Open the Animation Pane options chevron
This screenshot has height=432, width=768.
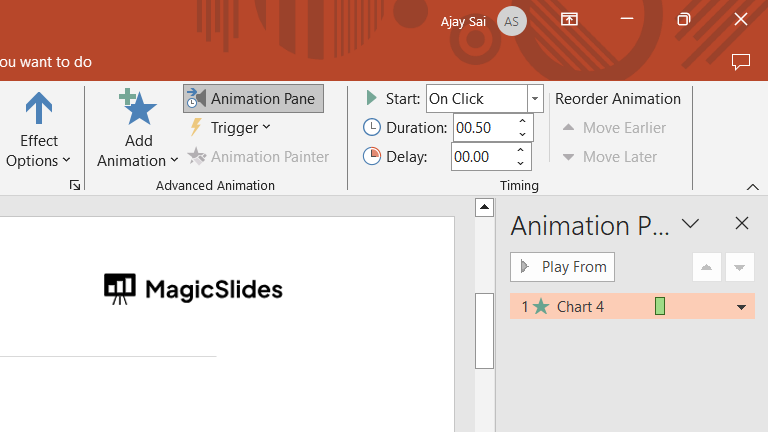[690, 224]
